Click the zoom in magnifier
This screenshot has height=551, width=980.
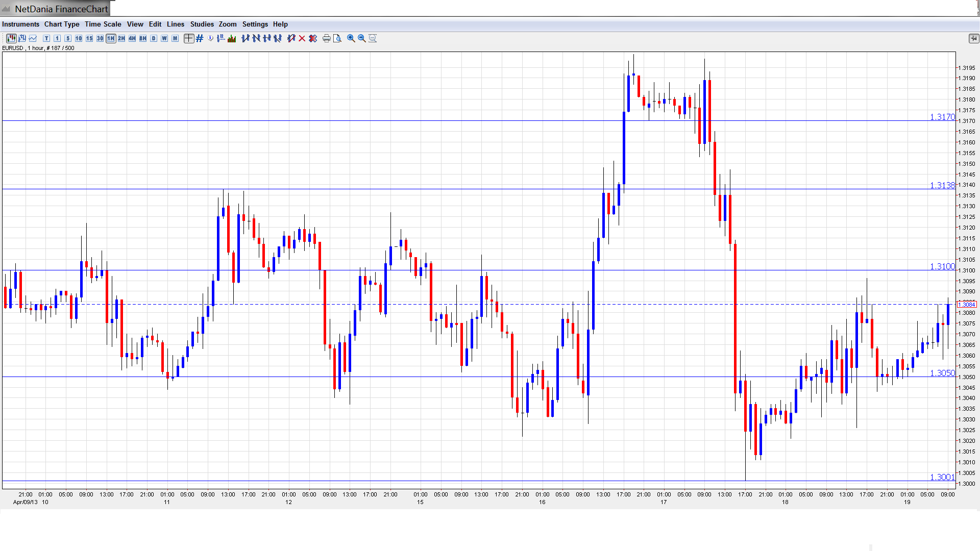(x=351, y=38)
